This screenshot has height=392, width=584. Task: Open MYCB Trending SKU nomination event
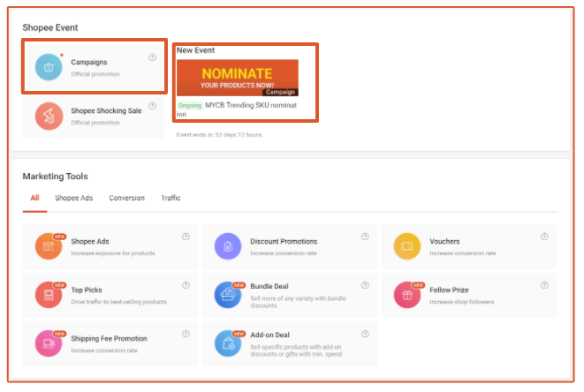(237, 109)
